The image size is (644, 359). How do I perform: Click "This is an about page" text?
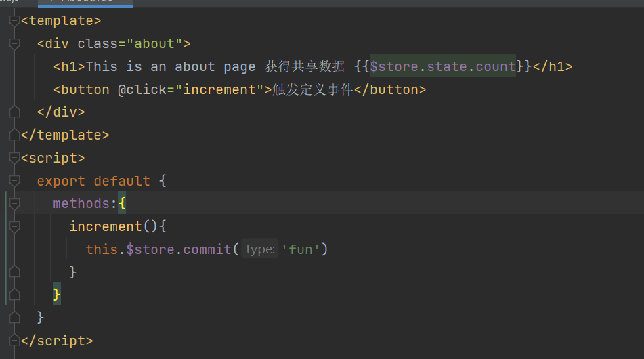coord(171,66)
